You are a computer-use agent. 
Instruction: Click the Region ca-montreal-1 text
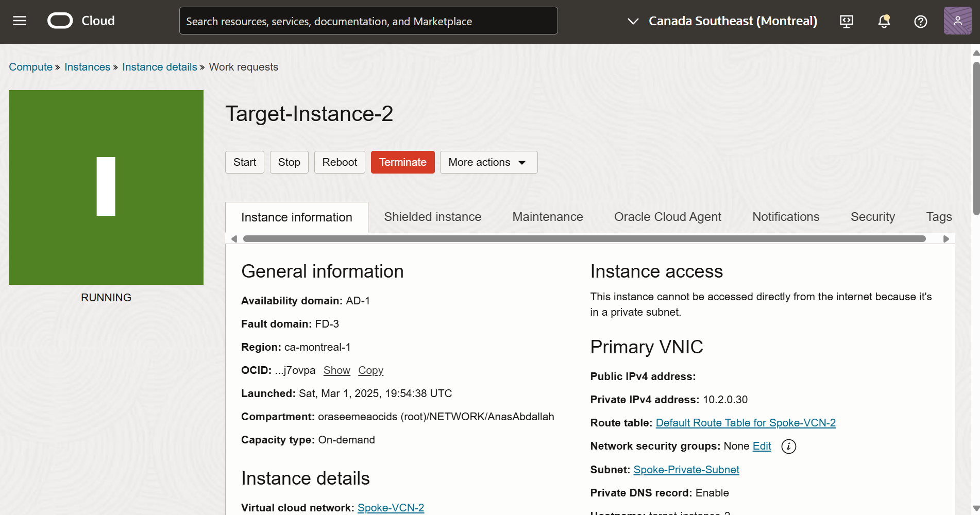[x=296, y=347]
